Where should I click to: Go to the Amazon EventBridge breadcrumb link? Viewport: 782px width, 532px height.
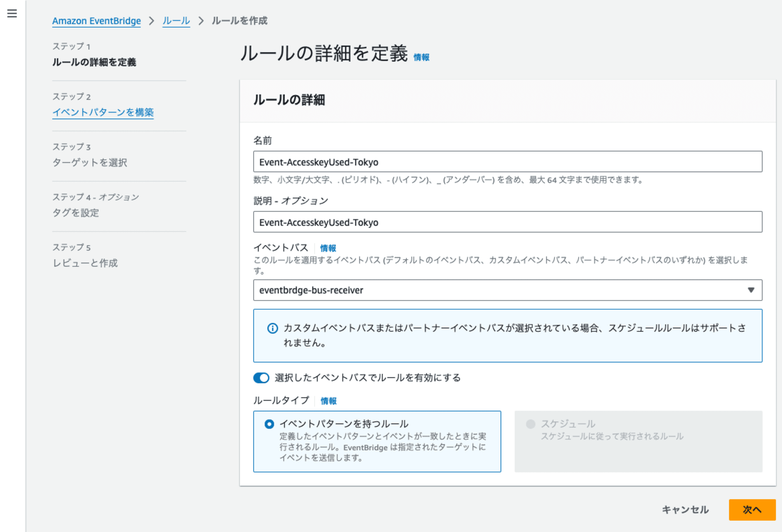97,21
